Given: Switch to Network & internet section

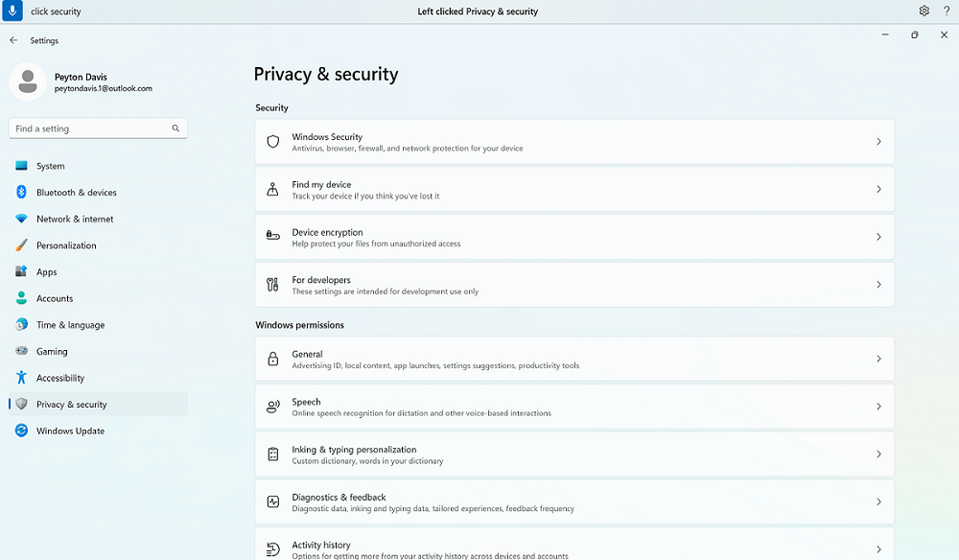Looking at the screenshot, I should pos(72,219).
